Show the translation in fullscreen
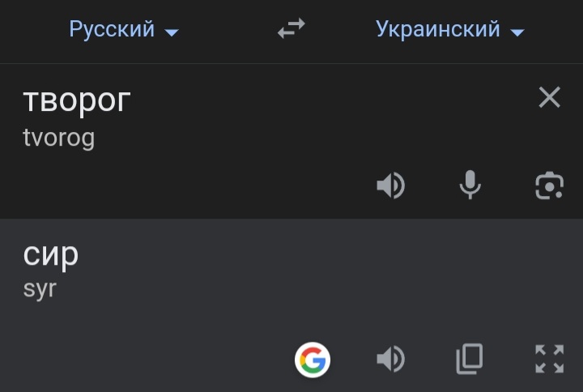This screenshot has height=392, width=583. [549, 359]
